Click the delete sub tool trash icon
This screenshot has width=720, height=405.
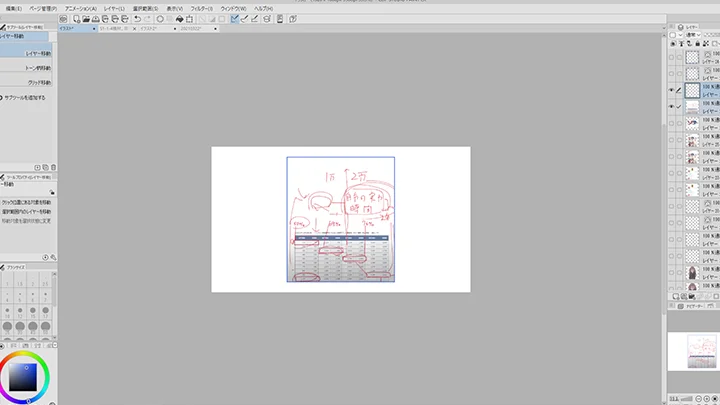coord(53,168)
